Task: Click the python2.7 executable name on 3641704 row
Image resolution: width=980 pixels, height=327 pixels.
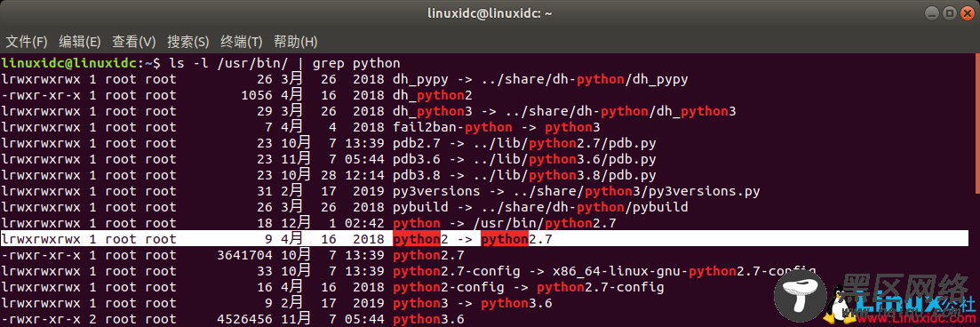Action: pos(429,255)
